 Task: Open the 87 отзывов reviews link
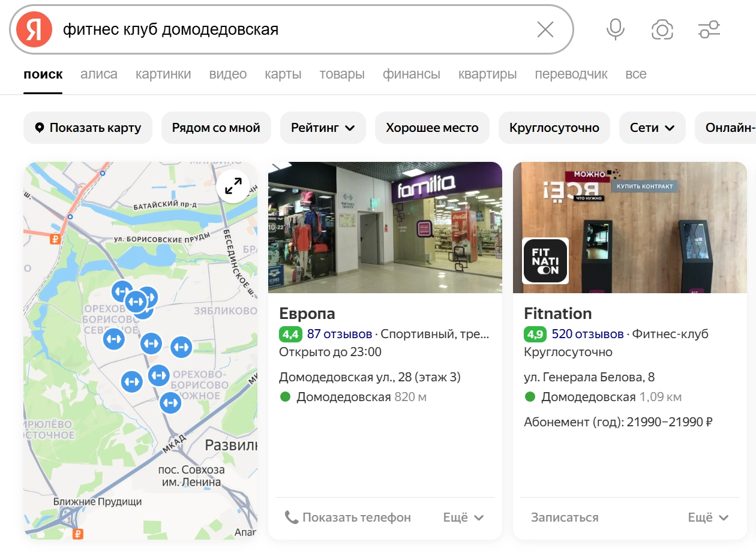click(x=339, y=334)
